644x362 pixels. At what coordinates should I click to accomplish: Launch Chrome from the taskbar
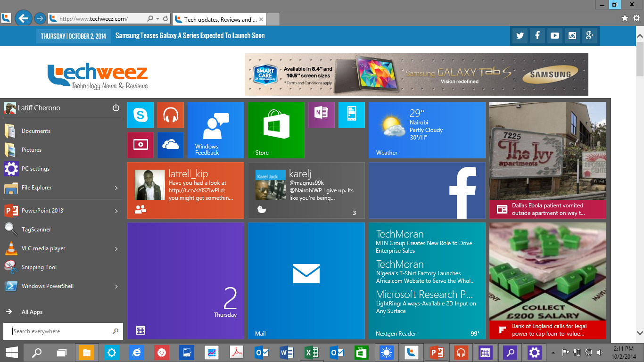pyautogui.click(x=162, y=352)
